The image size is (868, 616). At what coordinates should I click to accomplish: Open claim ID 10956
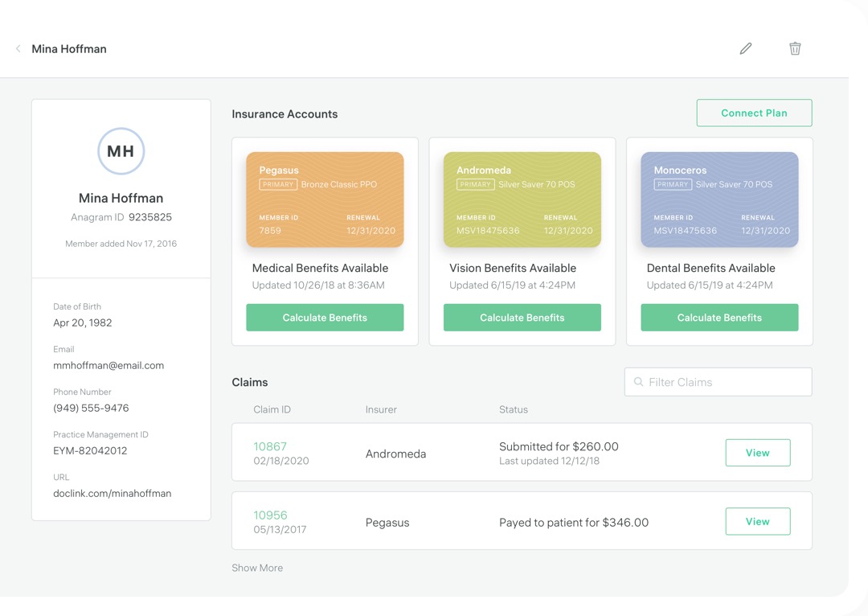270,515
